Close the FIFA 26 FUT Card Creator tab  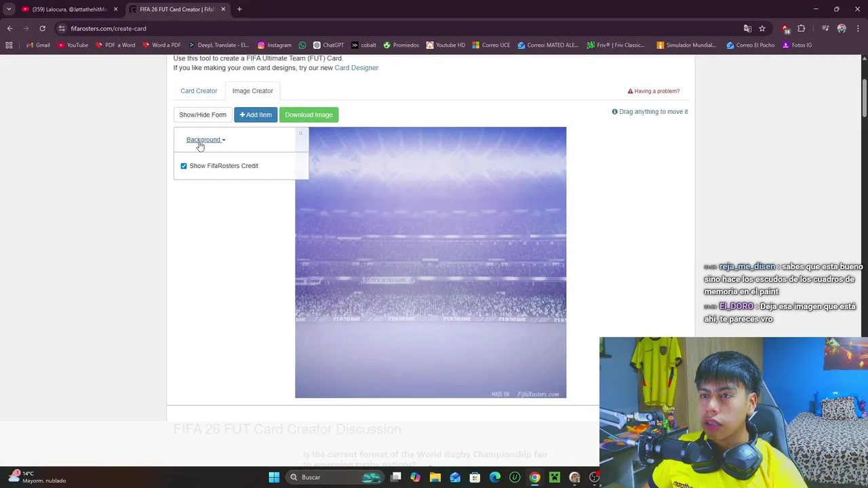pos(223,9)
